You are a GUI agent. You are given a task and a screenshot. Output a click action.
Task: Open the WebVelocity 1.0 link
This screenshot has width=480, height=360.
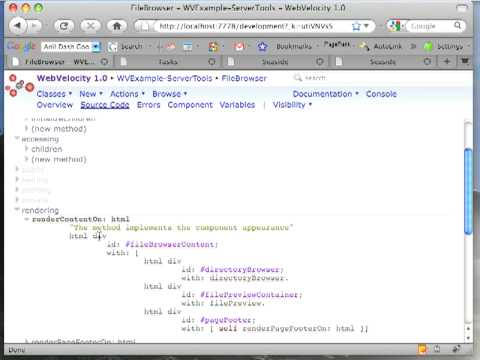[72, 78]
